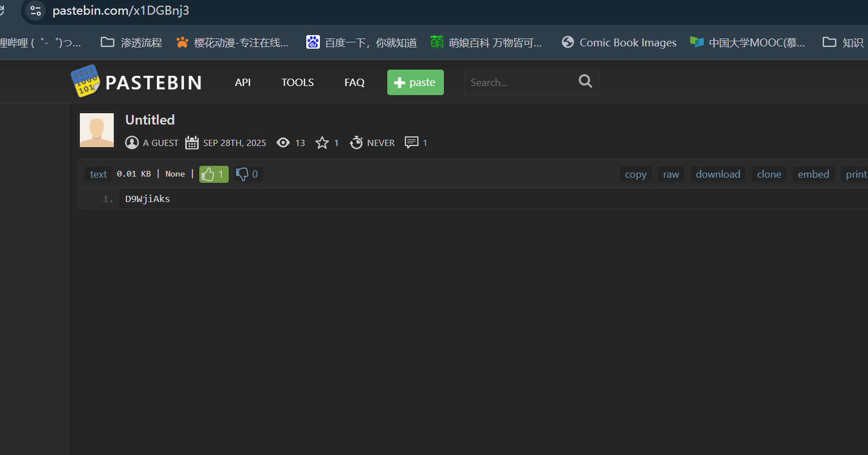Open the API menu item
Viewport: 868px width, 455px height.
click(243, 83)
